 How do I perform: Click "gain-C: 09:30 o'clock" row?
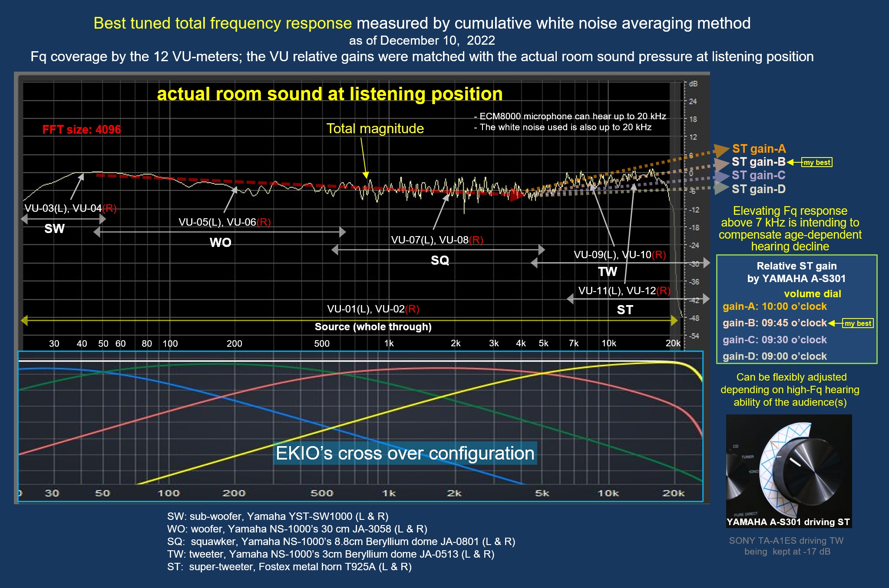[774, 340]
